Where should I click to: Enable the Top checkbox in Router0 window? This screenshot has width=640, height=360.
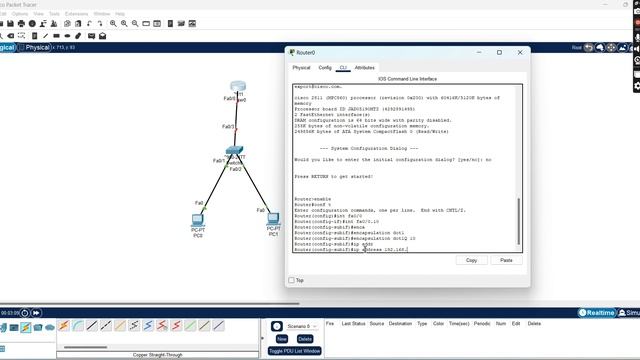pos(291,280)
